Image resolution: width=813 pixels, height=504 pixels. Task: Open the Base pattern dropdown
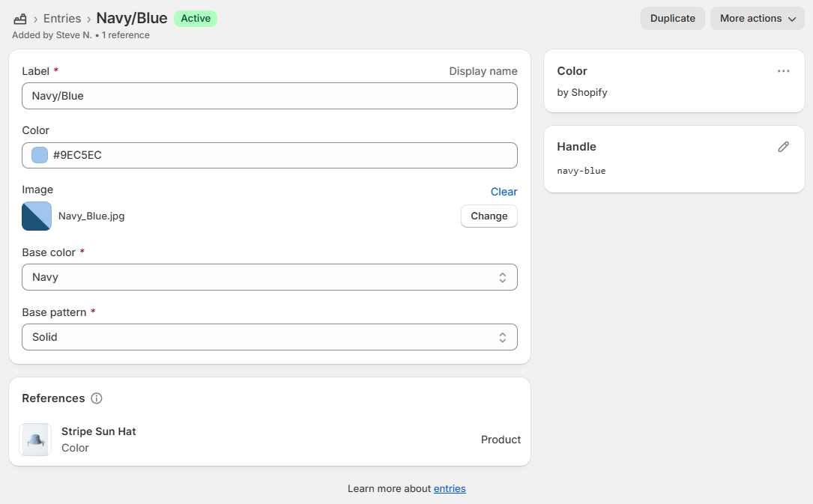click(x=270, y=337)
